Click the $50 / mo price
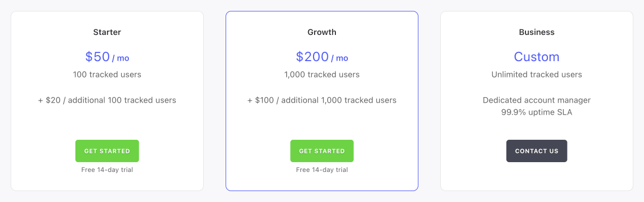 coord(107,57)
